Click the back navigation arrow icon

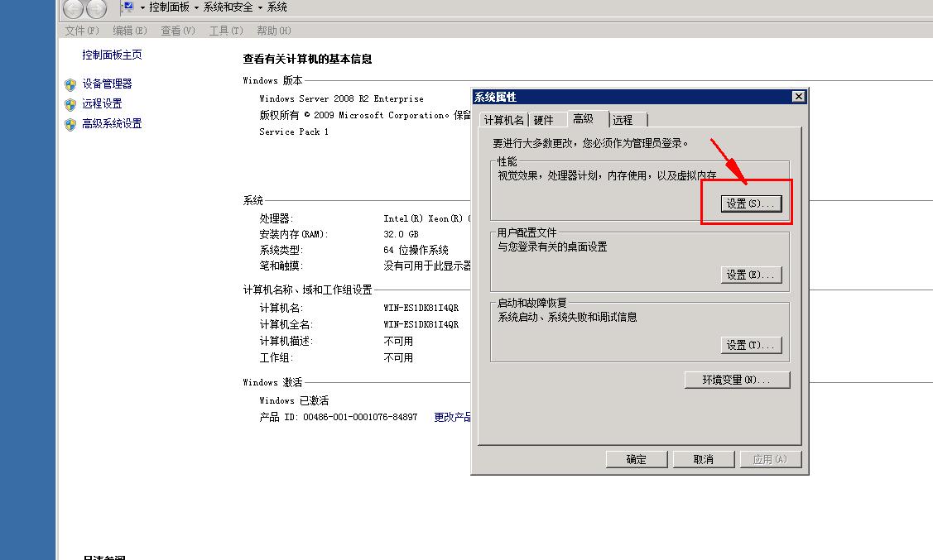pyautogui.click(x=73, y=7)
